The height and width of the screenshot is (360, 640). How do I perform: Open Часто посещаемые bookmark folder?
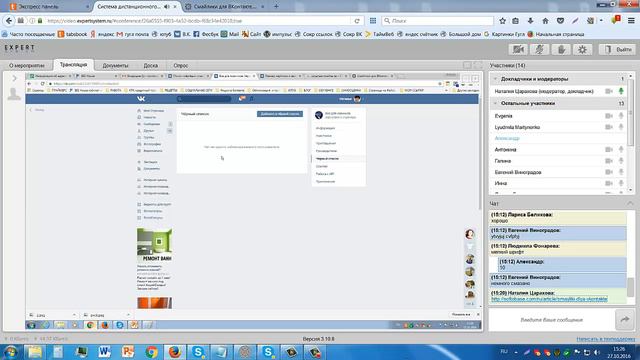tap(29, 34)
